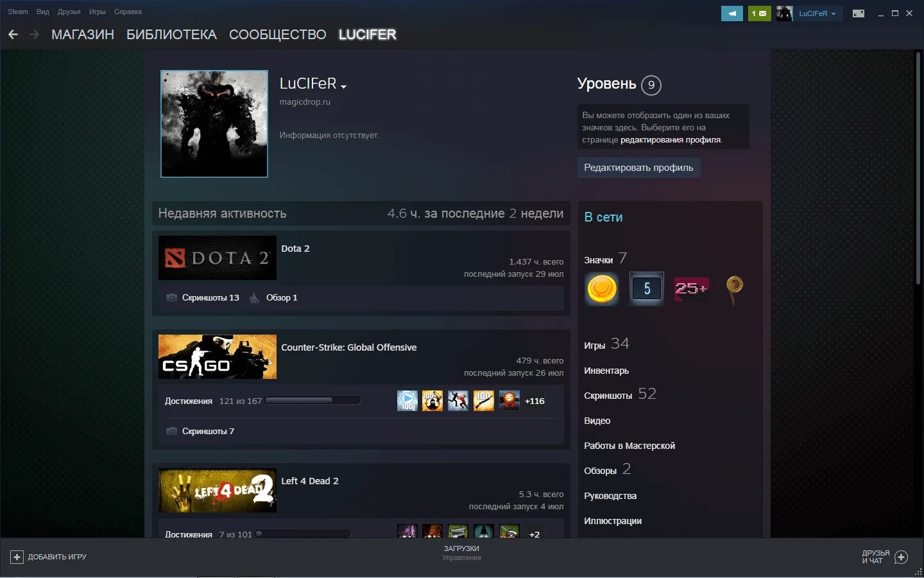Open the Обзоры 2 link
Viewport: 924px width, 578px height.
[608, 469]
